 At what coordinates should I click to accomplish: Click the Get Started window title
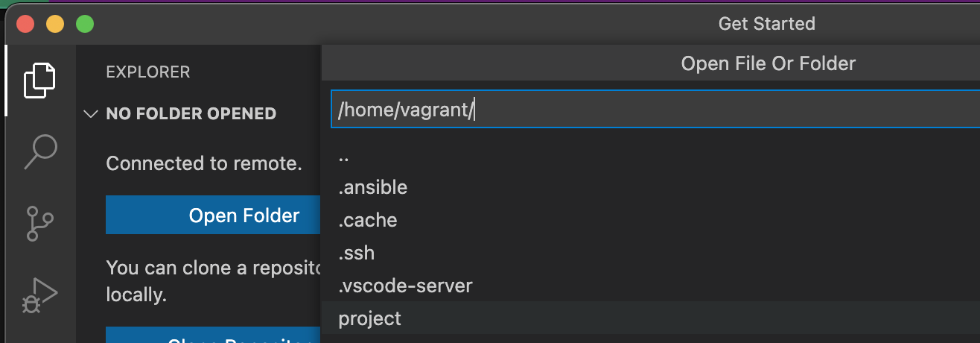point(766,24)
